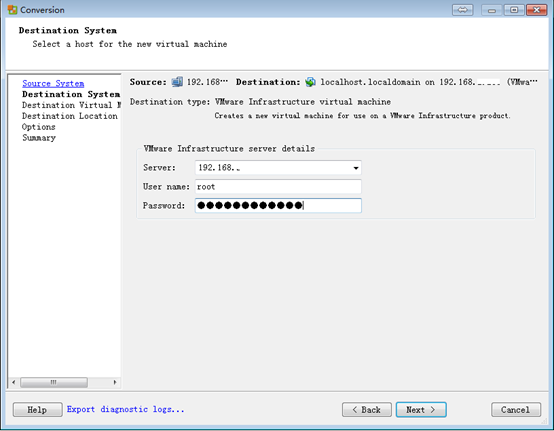The height and width of the screenshot is (431, 554).
Task: Click the Destination type value text
Action: [303, 102]
